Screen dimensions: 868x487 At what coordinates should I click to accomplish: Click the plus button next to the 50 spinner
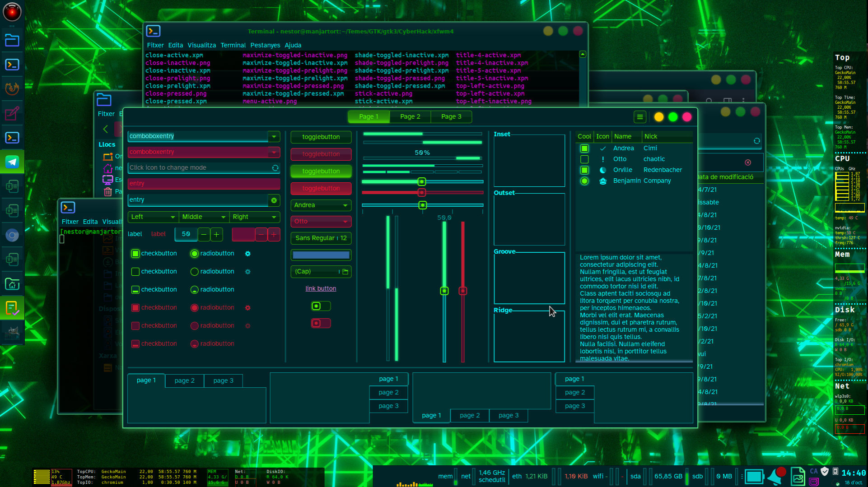(217, 234)
